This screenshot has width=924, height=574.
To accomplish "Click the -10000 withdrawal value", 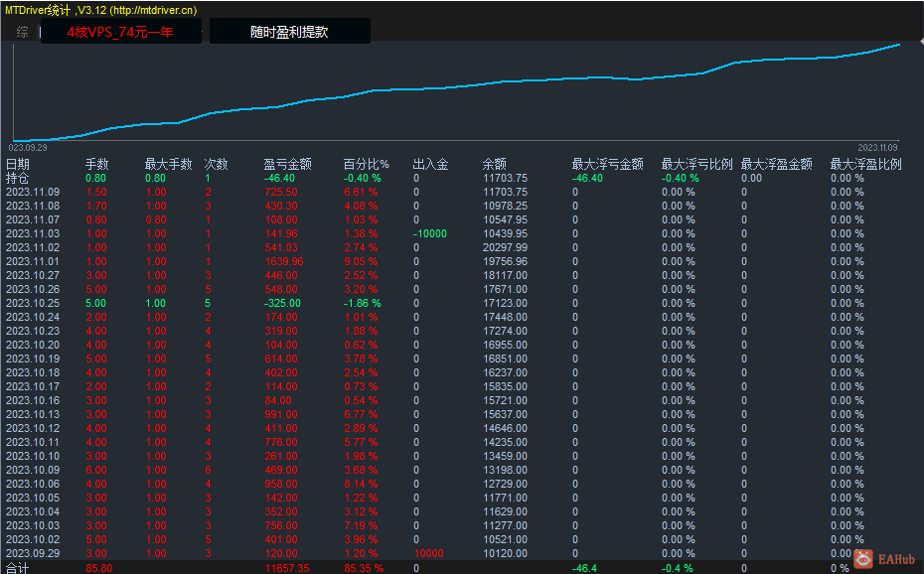I will pos(429,233).
